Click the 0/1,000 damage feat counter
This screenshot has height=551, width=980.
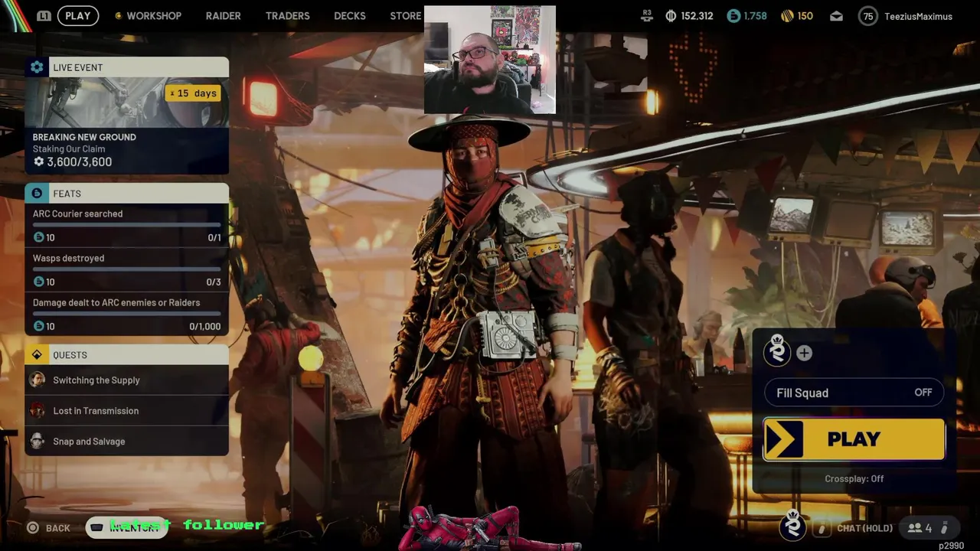pos(204,327)
